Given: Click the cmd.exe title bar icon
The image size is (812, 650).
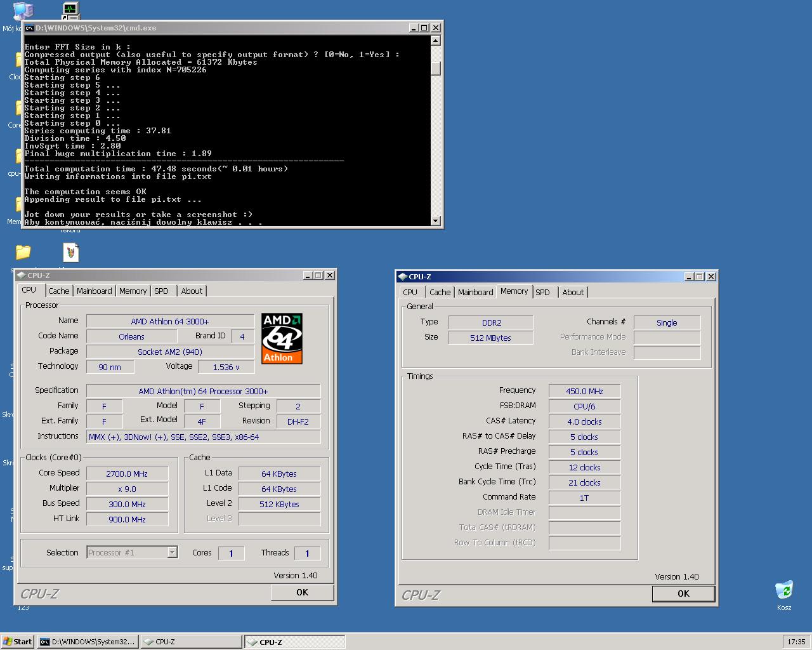Looking at the screenshot, I should click(x=29, y=28).
